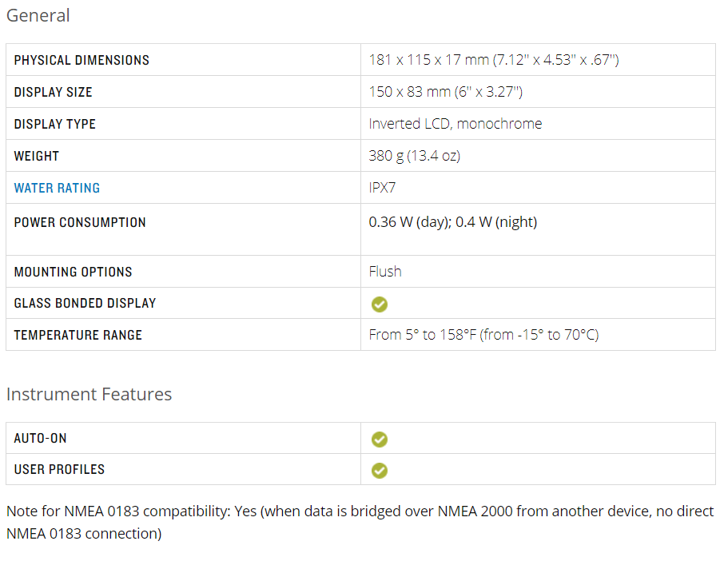Open the Water Rating link
The width and height of the screenshot is (728, 569).
pos(57,188)
